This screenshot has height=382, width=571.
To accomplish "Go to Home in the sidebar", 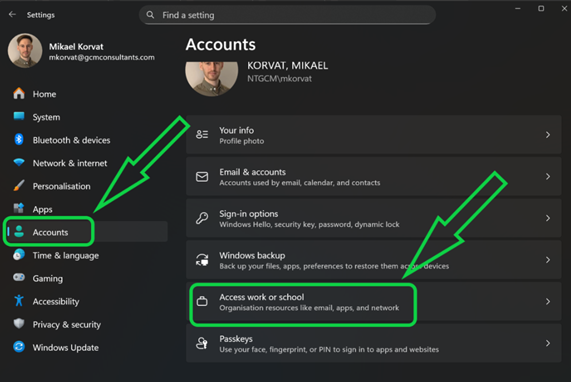I will [87, 94].
